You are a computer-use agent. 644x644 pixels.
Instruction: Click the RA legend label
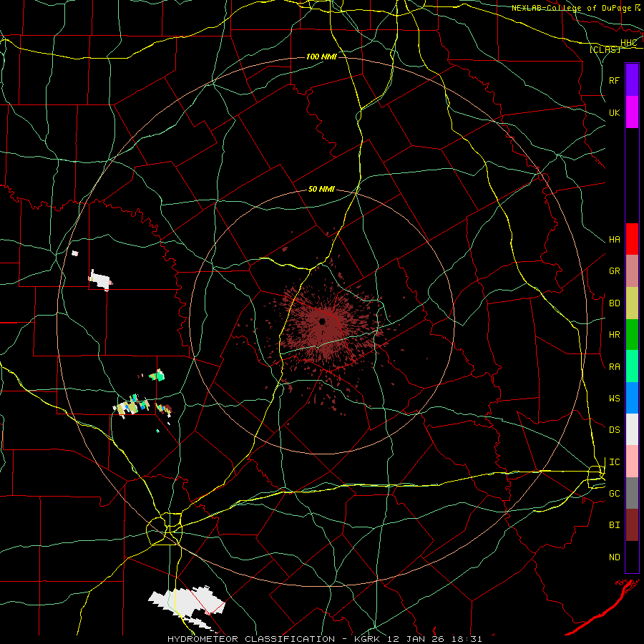(x=614, y=367)
